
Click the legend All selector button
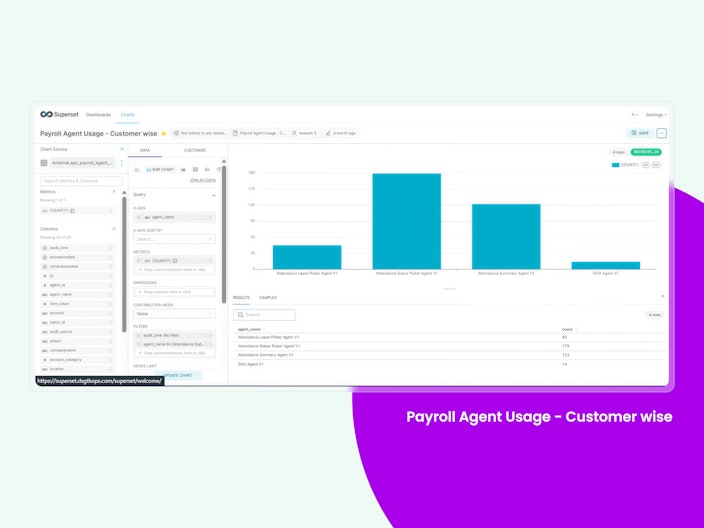click(x=646, y=165)
